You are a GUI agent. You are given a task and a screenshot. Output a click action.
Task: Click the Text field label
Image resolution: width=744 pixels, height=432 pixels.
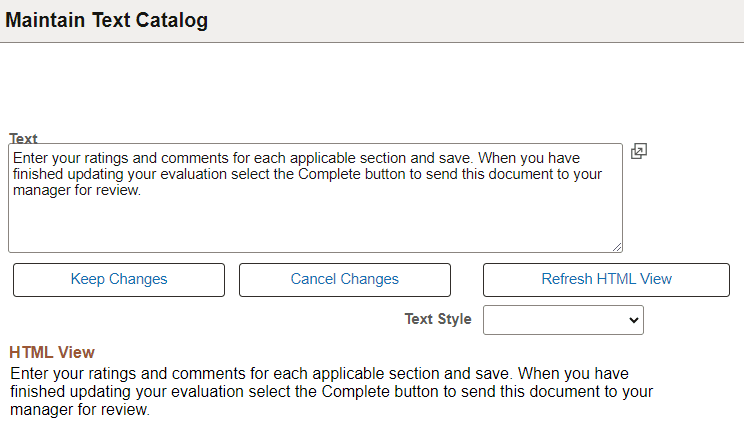pos(23,139)
